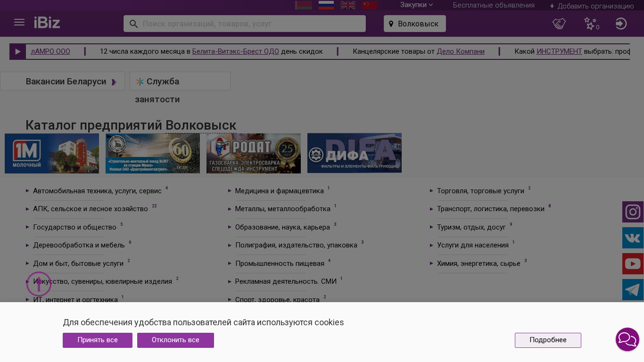Click the handshake partners icon
Screen dimensions: 644x362
559,24
